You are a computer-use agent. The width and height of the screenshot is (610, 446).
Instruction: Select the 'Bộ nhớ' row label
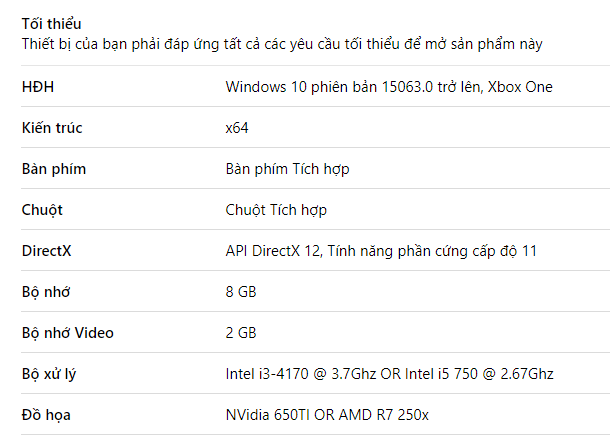[x=46, y=292]
